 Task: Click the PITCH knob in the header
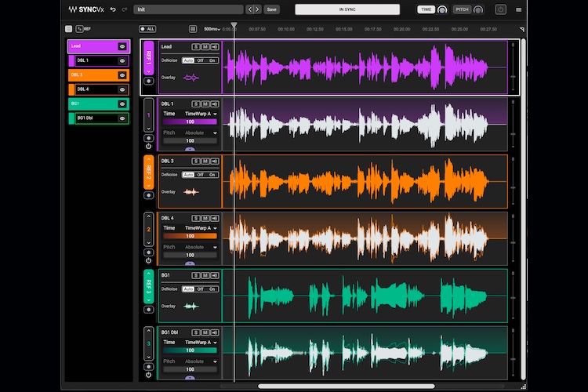pos(478,9)
